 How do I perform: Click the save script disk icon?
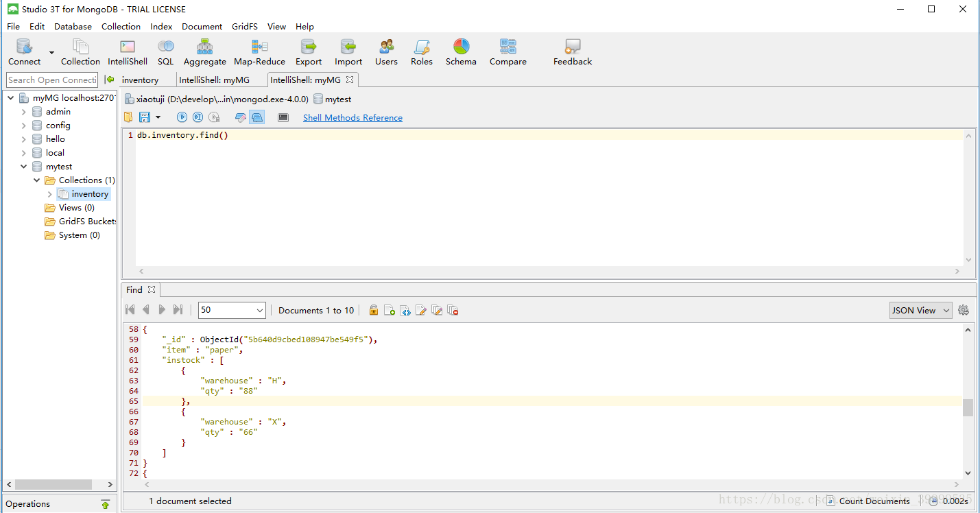coord(145,117)
